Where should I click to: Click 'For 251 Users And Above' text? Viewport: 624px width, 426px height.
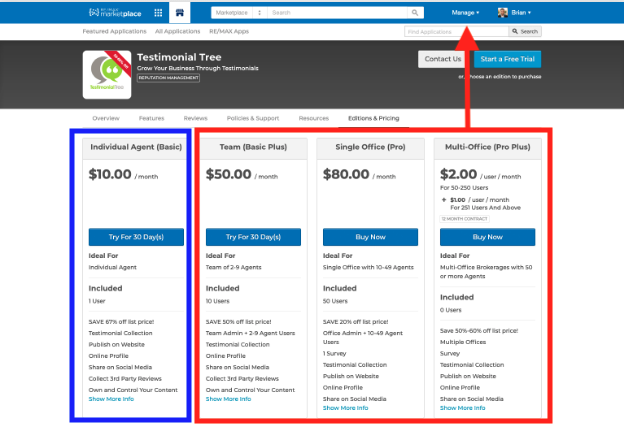click(x=485, y=208)
